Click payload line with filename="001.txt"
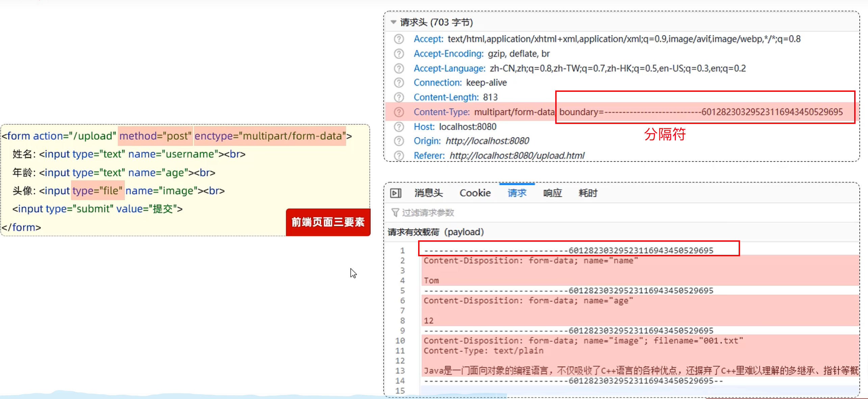 (584, 341)
